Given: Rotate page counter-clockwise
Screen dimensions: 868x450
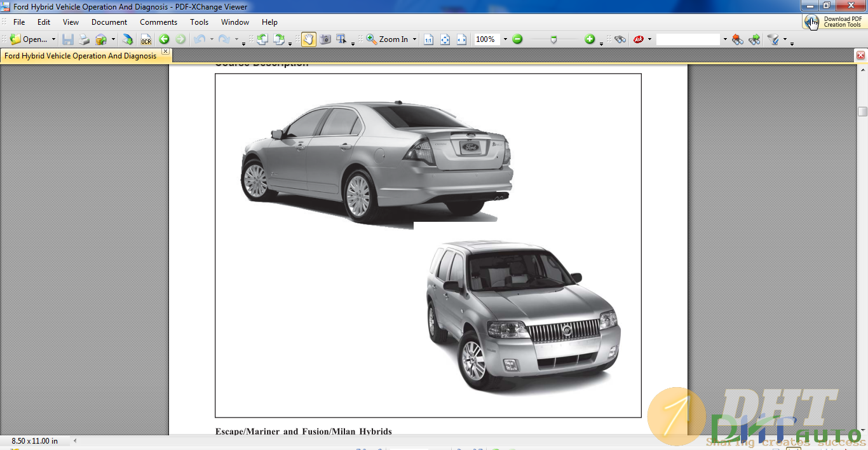Looking at the screenshot, I should tap(262, 39).
